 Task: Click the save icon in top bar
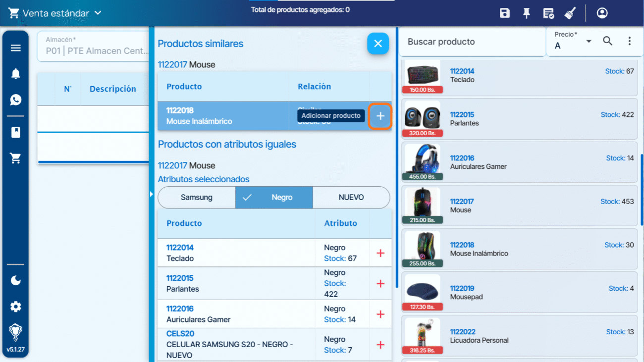(504, 13)
